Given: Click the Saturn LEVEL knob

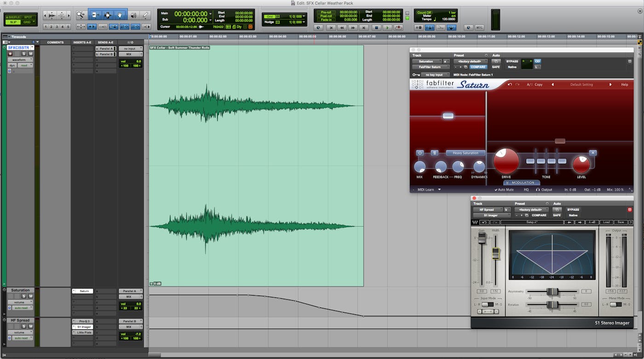Looking at the screenshot, I should (581, 165).
